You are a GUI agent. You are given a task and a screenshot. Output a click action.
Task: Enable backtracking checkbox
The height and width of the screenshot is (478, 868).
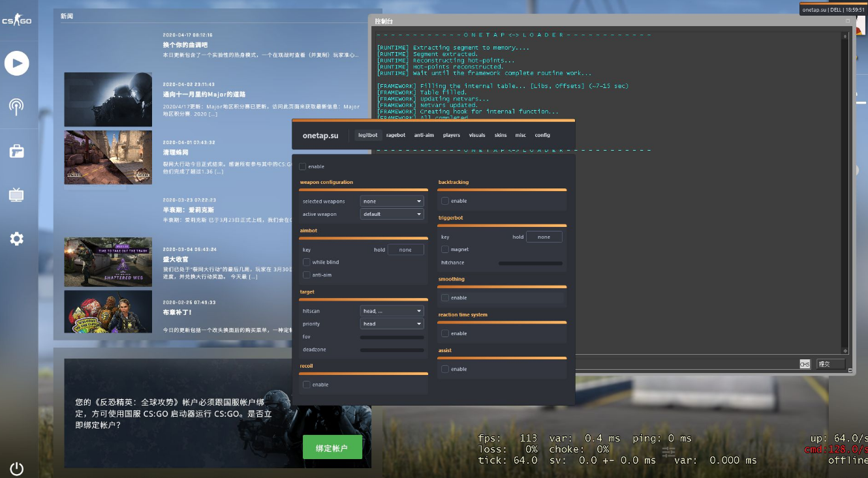pyautogui.click(x=444, y=201)
